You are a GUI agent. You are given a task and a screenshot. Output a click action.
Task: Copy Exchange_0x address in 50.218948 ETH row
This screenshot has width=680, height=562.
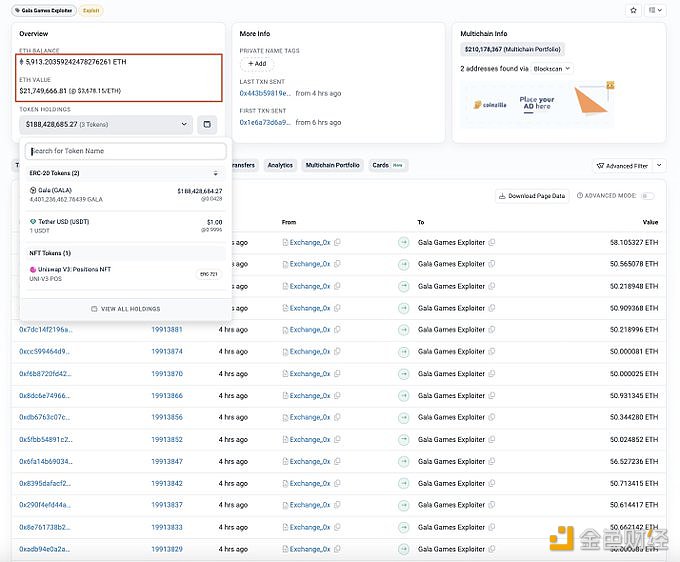click(x=337, y=286)
